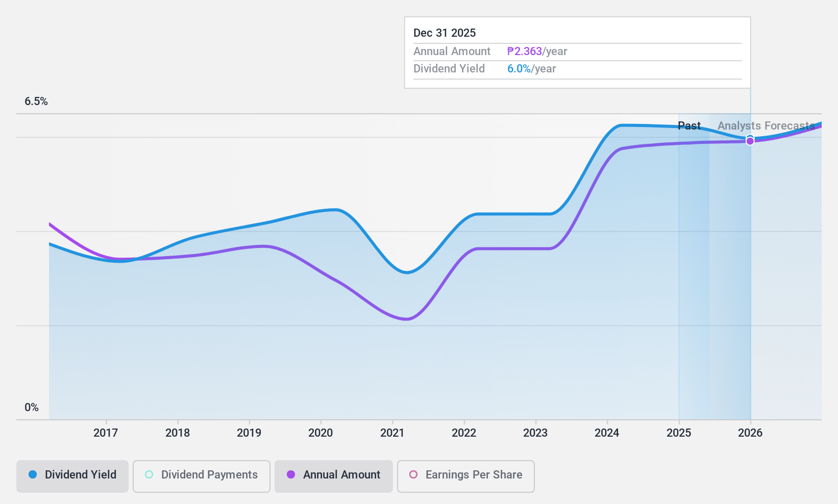The width and height of the screenshot is (838, 504).
Task: Click the 2024 x-axis label
Action: pos(607,433)
